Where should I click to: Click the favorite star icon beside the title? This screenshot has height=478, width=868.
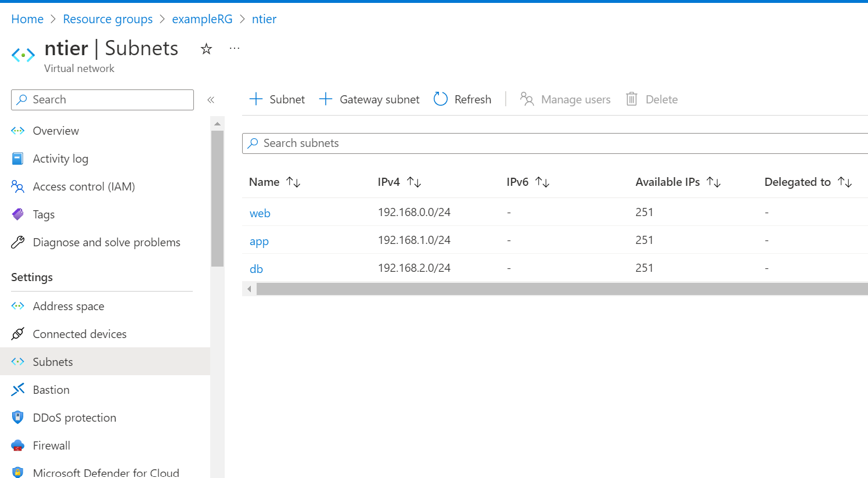pyautogui.click(x=206, y=49)
